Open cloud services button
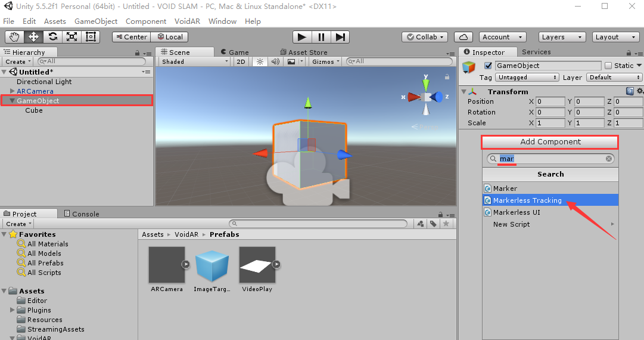Screen dimensions: 644x340 tap(463, 37)
